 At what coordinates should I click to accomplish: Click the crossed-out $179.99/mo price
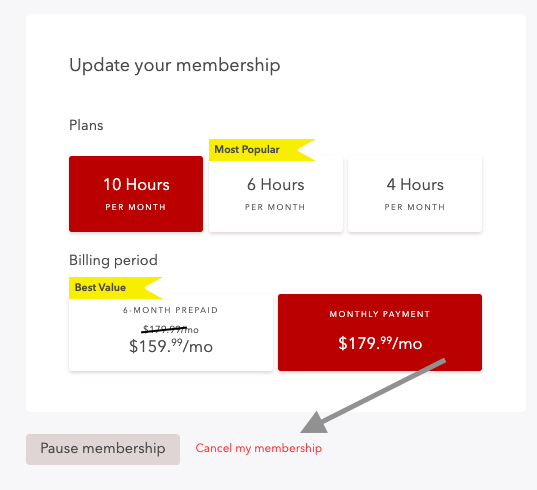point(170,329)
